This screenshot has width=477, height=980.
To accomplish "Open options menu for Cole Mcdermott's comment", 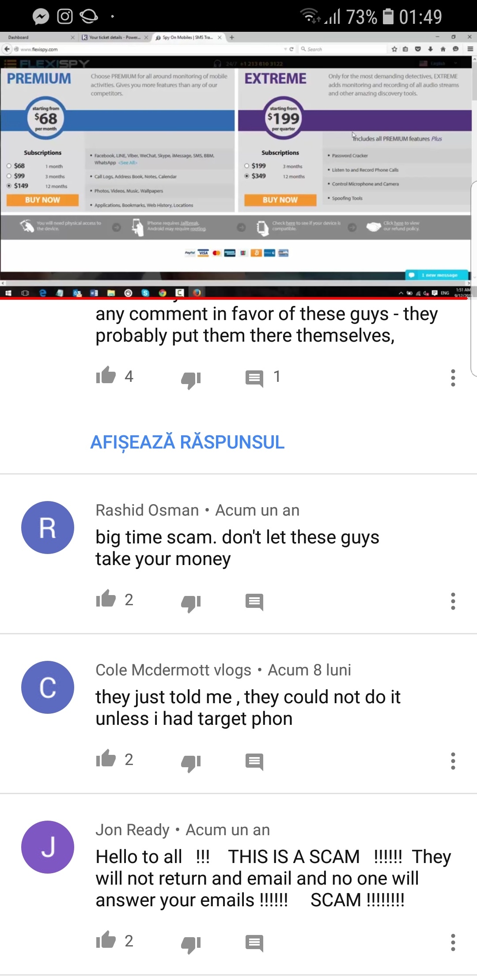I will (x=453, y=761).
